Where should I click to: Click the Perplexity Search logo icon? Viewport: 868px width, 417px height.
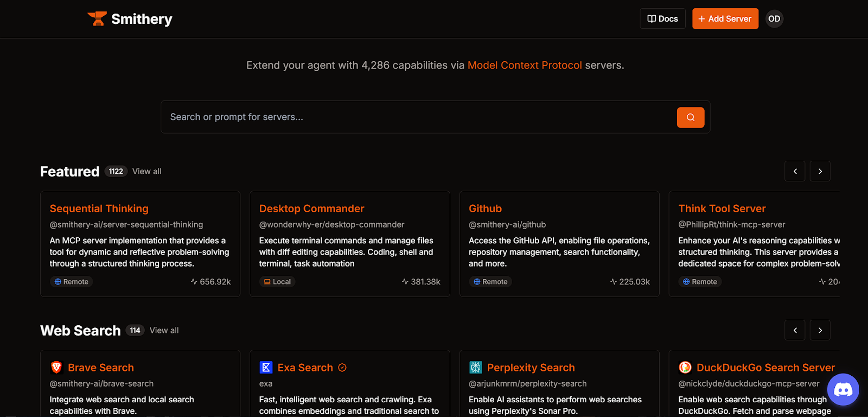pyautogui.click(x=475, y=368)
